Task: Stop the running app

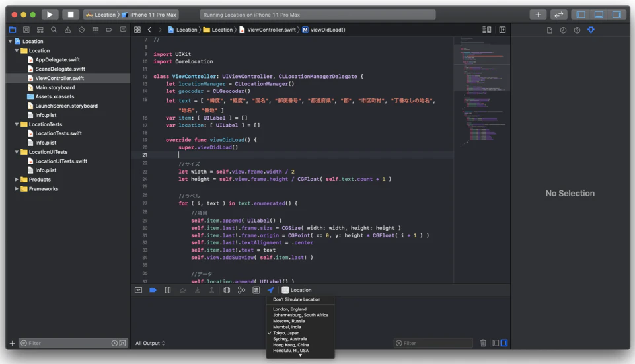Action: pyautogui.click(x=71, y=15)
